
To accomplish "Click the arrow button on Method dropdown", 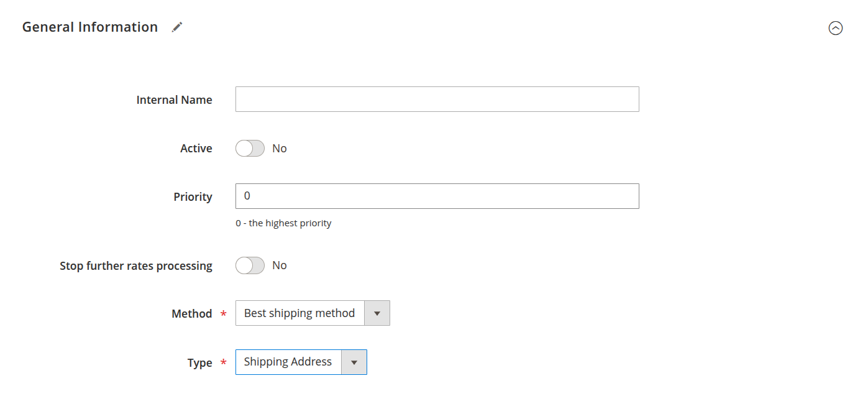I will pyautogui.click(x=377, y=313).
